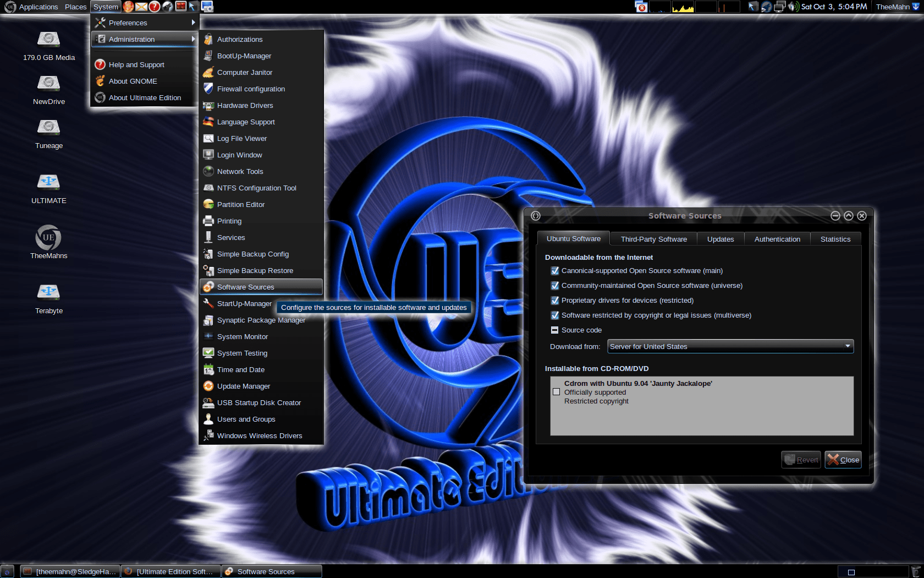The height and width of the screenshot is (578, 924).
Task: Click the trash icon in the bottom panel
Action: pos(916,571)
